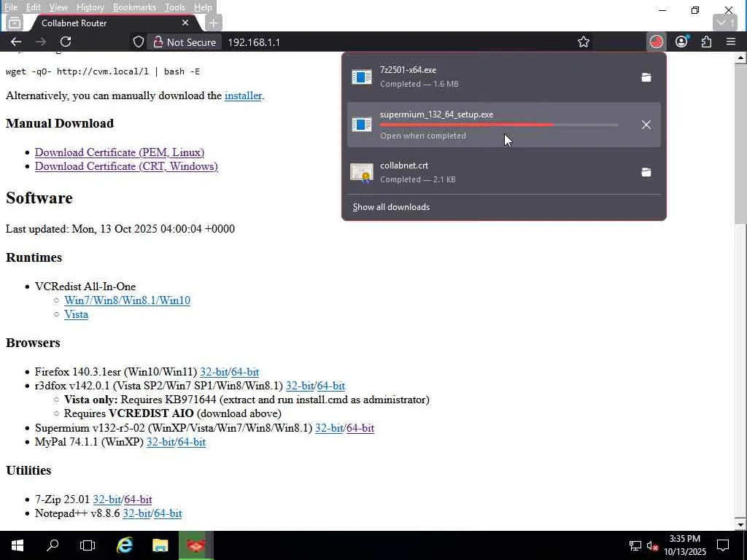
Task: Open a new tab with plus button
Action: tap(214, 23)
